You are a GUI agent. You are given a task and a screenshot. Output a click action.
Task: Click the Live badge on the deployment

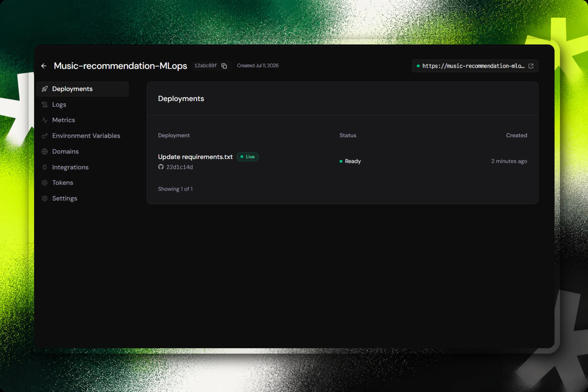(x=247, y=157)
